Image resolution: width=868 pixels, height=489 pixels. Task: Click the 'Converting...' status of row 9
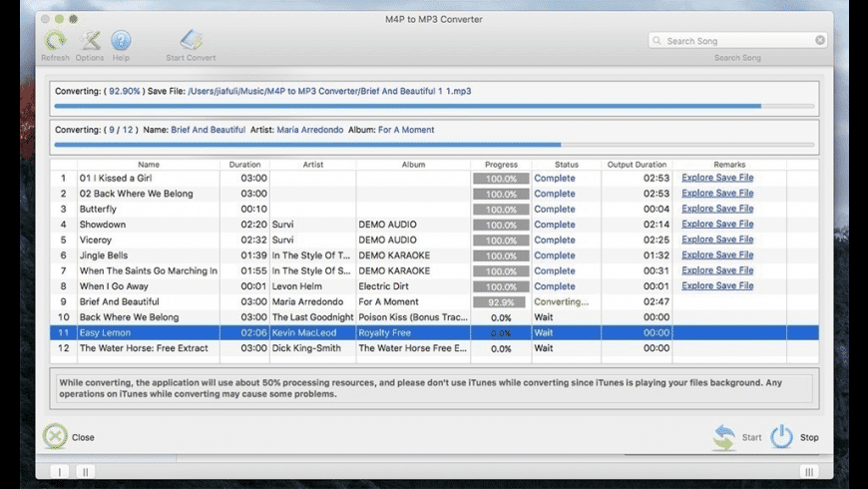561,301
